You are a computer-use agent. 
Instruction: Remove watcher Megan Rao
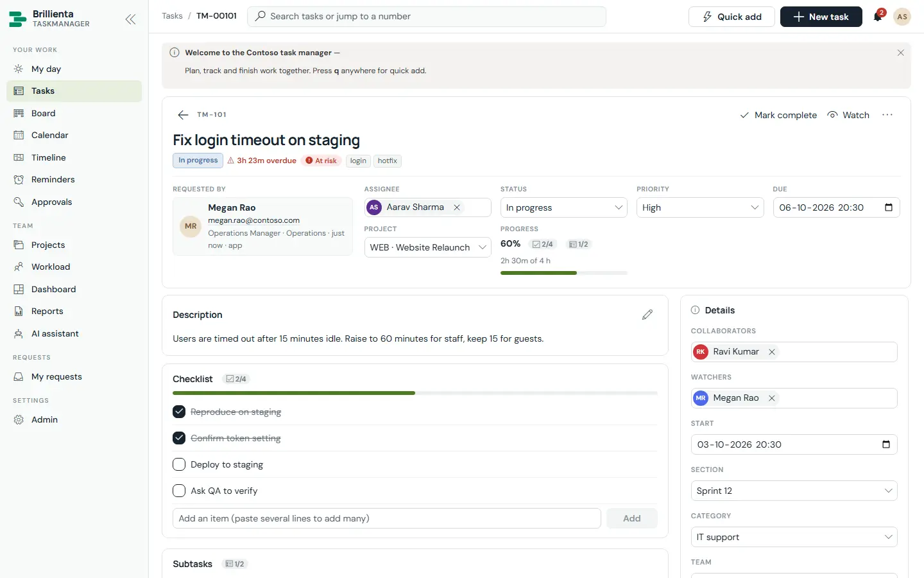tap(772, 398)
